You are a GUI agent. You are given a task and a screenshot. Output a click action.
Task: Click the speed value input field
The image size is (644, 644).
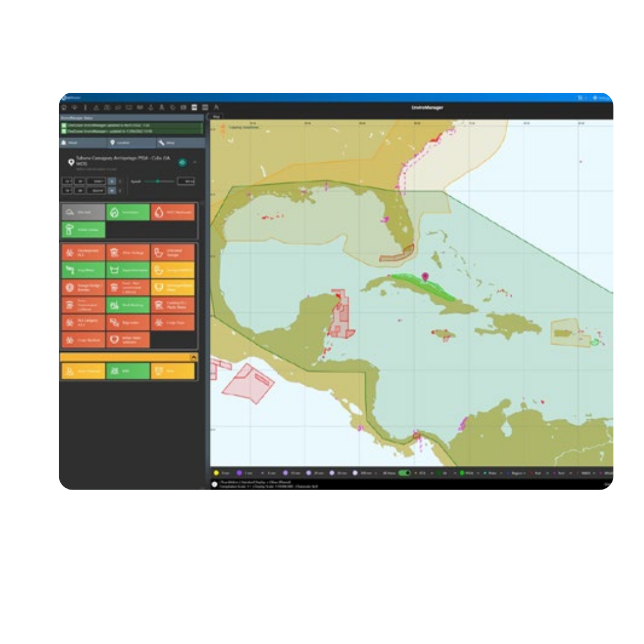coord(185,181)
